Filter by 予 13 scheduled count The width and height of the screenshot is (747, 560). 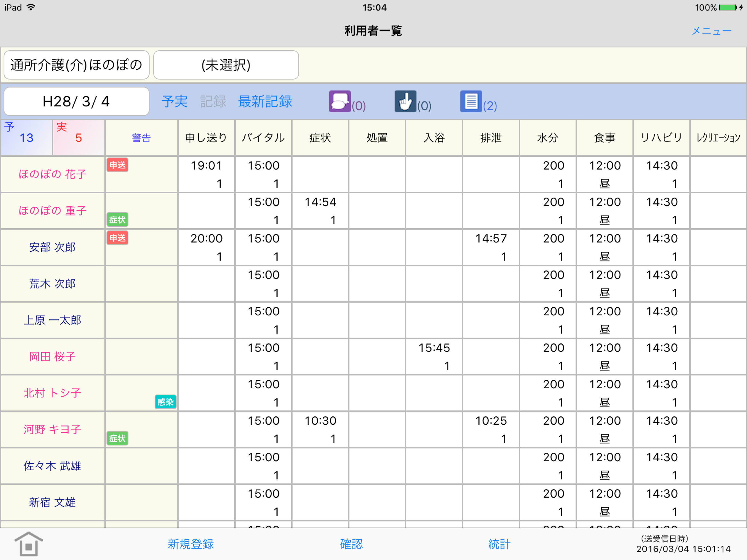[26, 138]
